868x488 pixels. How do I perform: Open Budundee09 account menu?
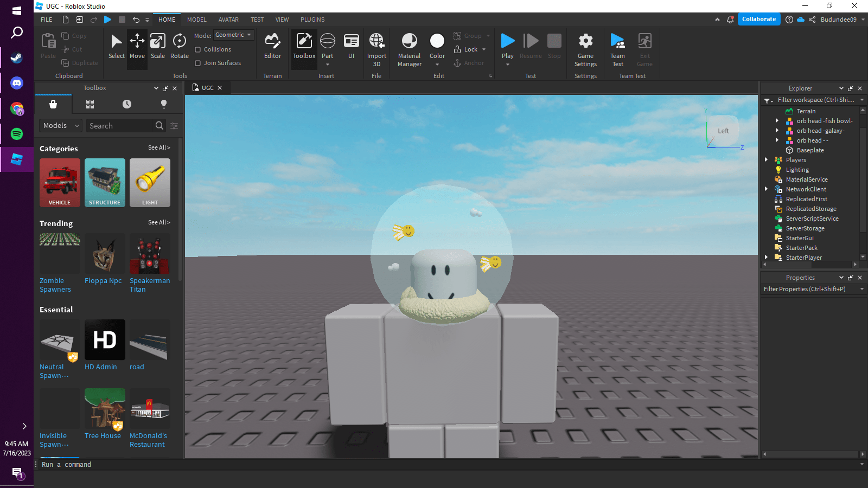click(843, 20)
